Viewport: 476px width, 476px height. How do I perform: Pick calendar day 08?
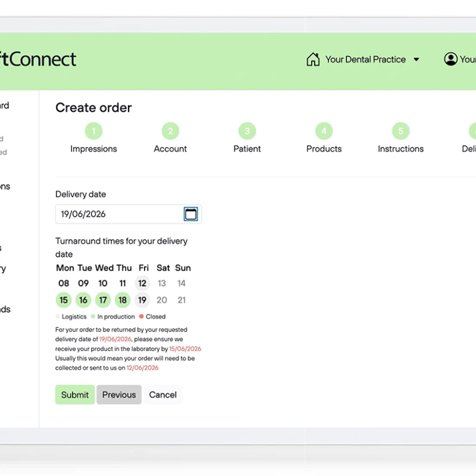(64, 283)
